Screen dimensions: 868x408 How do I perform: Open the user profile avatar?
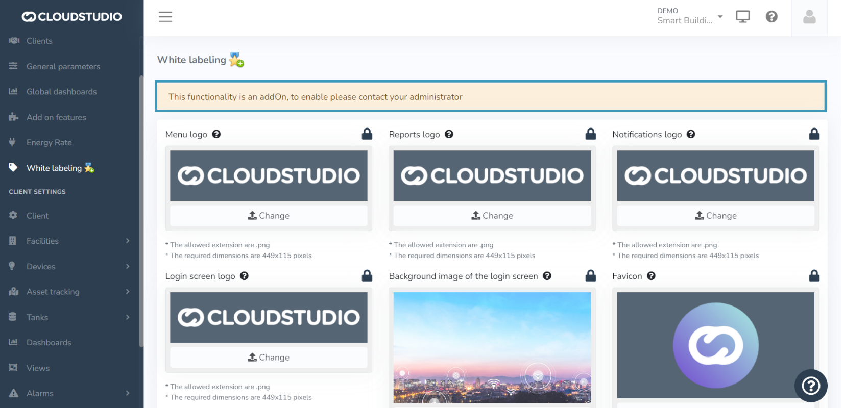tap(809, 17)
